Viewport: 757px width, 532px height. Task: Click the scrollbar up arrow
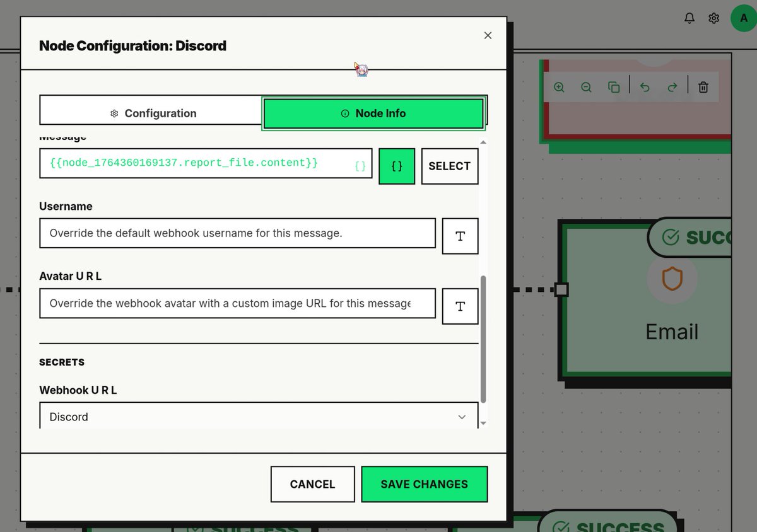tap(484, 142)
